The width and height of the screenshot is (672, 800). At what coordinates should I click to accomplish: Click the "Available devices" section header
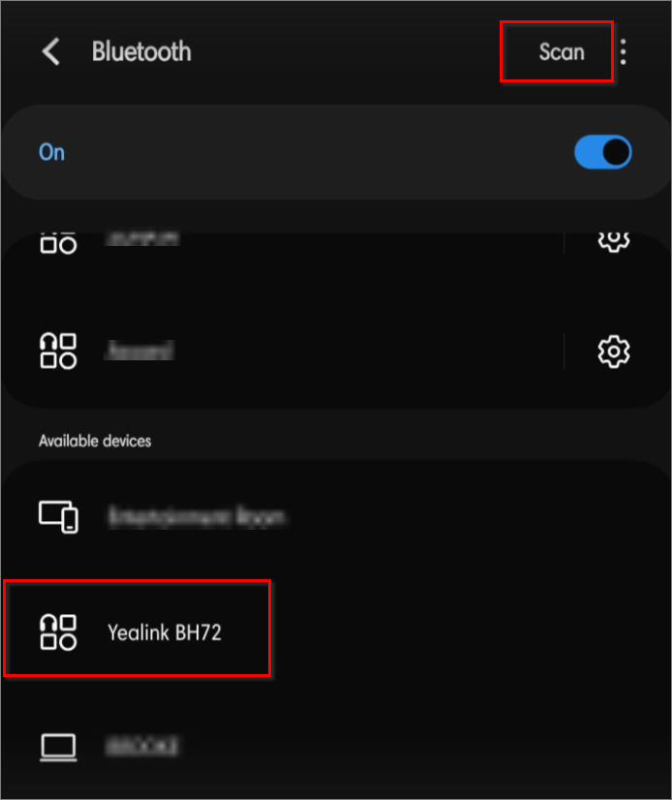pos(95,441)
